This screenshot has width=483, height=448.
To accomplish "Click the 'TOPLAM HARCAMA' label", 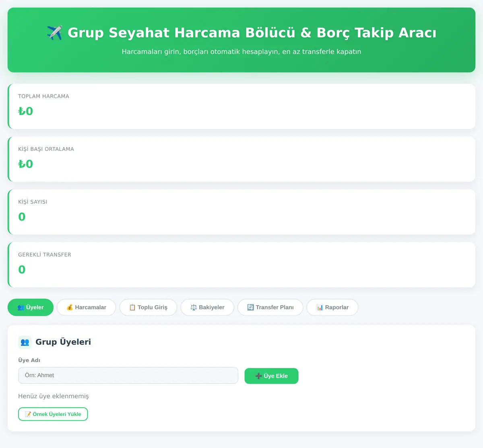I will tap(43, 96).
